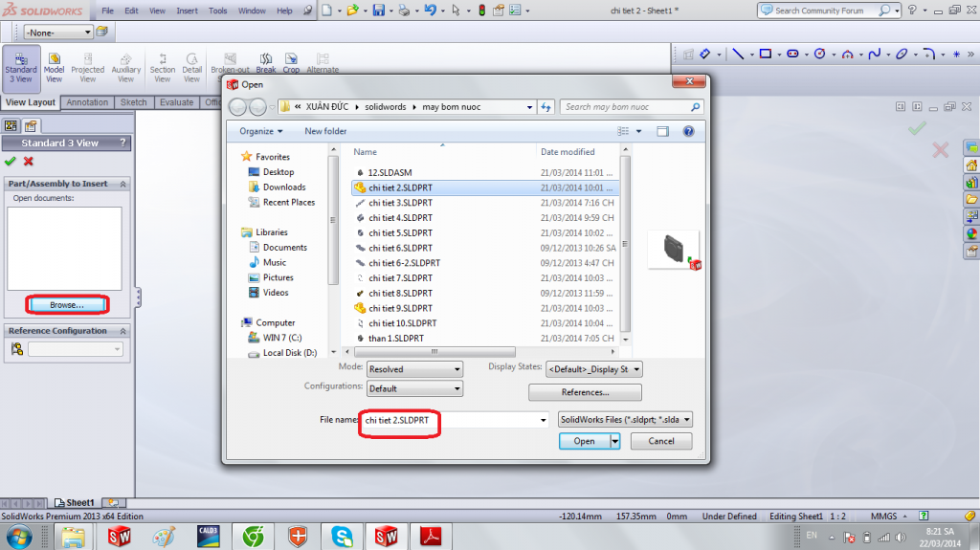
Task: Click Local Disk (D:) in navigation pane
Action: [x=289, y=353]
